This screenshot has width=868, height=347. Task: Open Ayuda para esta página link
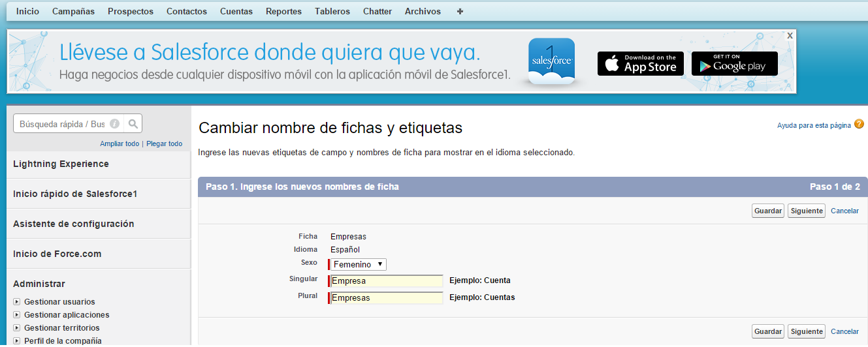point(814,125)
